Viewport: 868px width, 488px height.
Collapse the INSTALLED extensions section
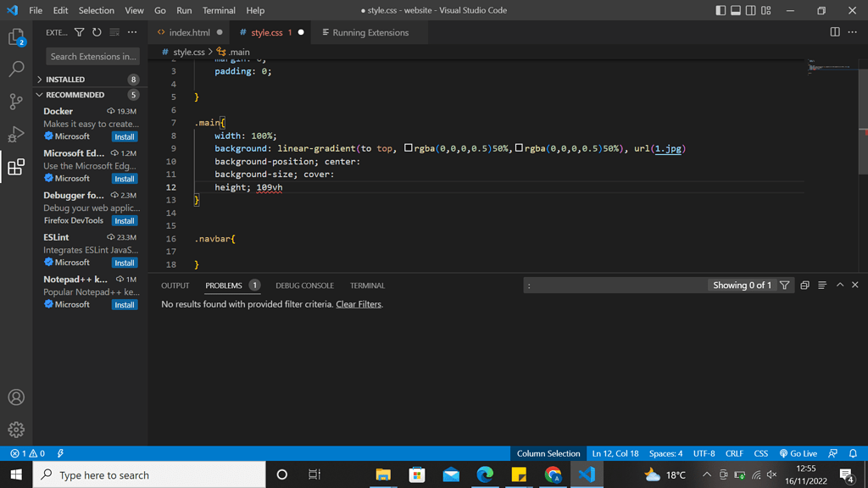[68, 79]
